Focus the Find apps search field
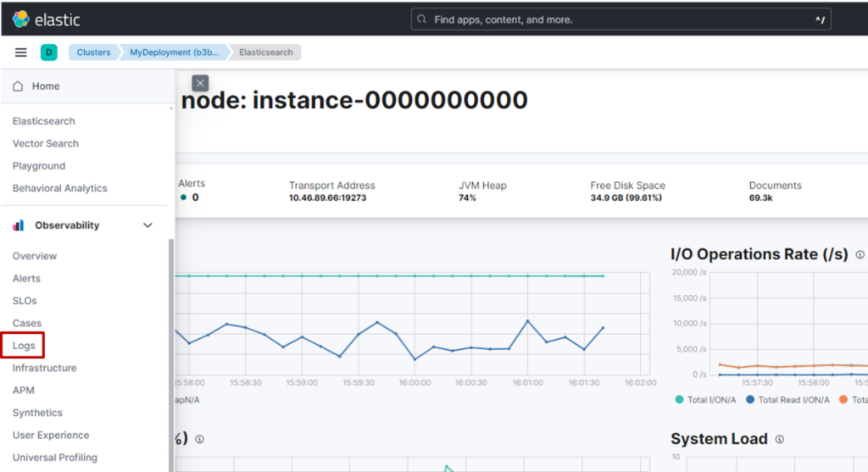 click(620, 19)
